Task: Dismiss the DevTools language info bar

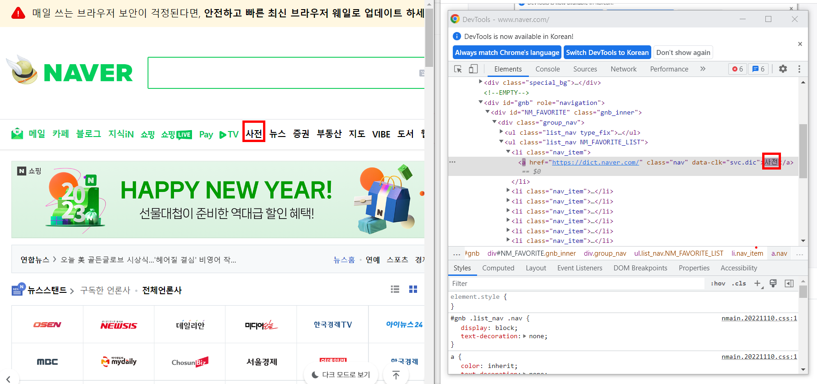Action: (x=800, y=44)
